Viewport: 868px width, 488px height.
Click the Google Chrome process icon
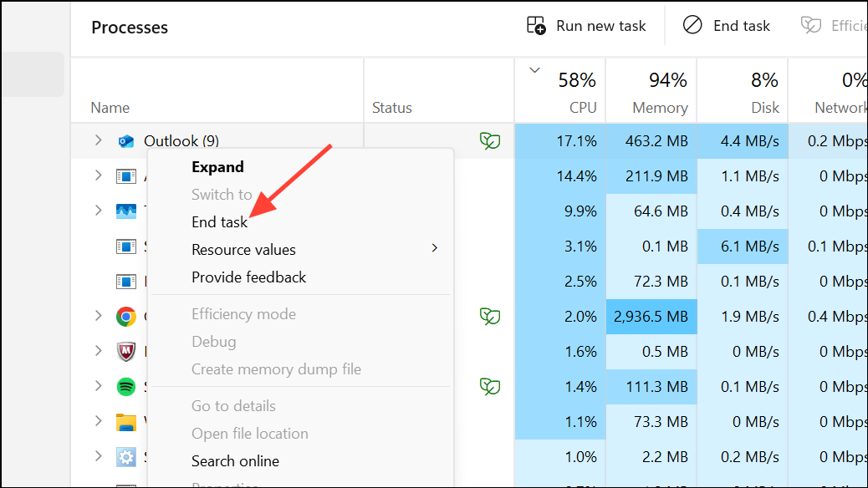tap(125, 316)
